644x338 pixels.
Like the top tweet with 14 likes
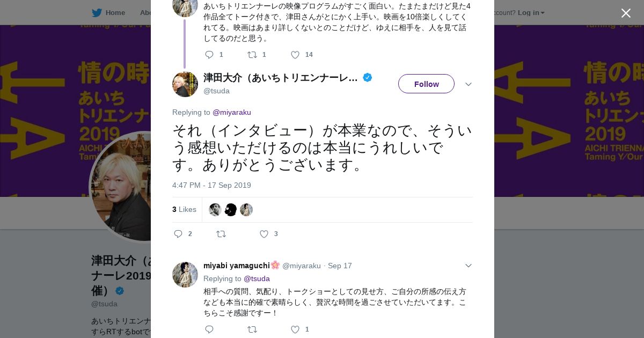click(295, 55)
